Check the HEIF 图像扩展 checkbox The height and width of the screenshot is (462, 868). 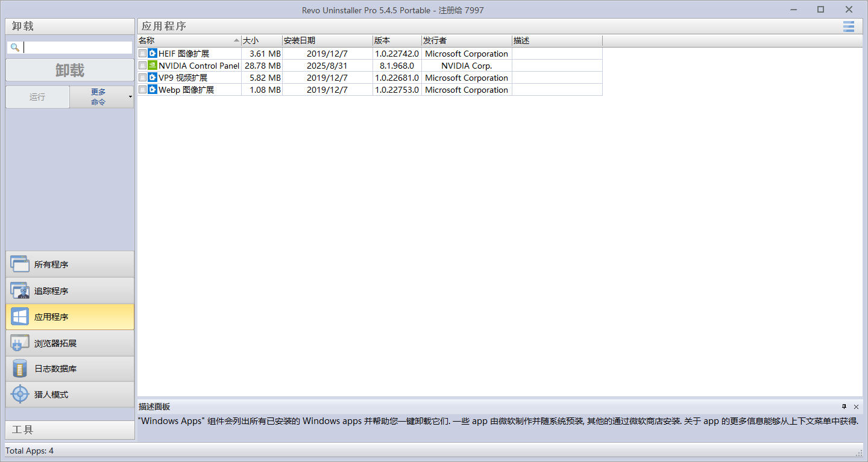click(x=142, y=54)
